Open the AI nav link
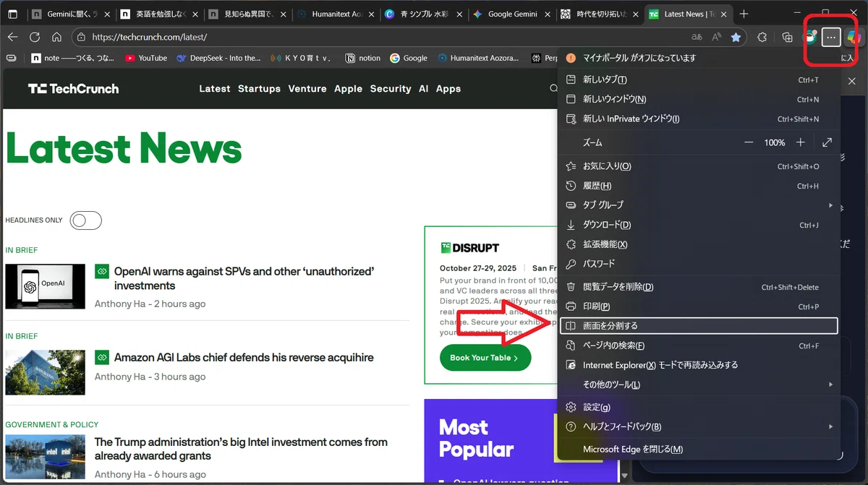Screen dimensions: 868x485 [x=424, y=89]
